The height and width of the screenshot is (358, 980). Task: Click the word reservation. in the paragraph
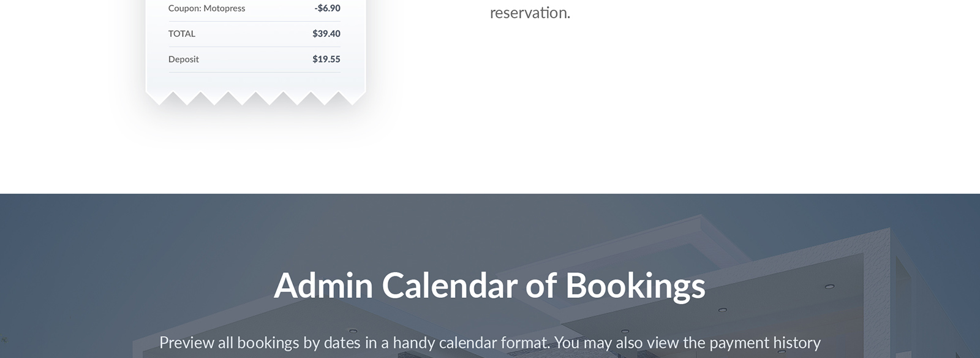530,13
